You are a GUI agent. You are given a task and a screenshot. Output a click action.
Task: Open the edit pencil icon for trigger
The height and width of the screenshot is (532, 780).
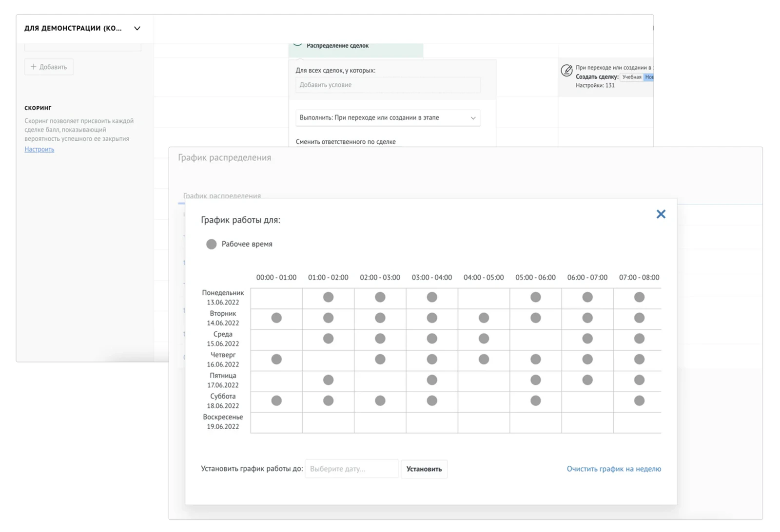pos(566,71)
